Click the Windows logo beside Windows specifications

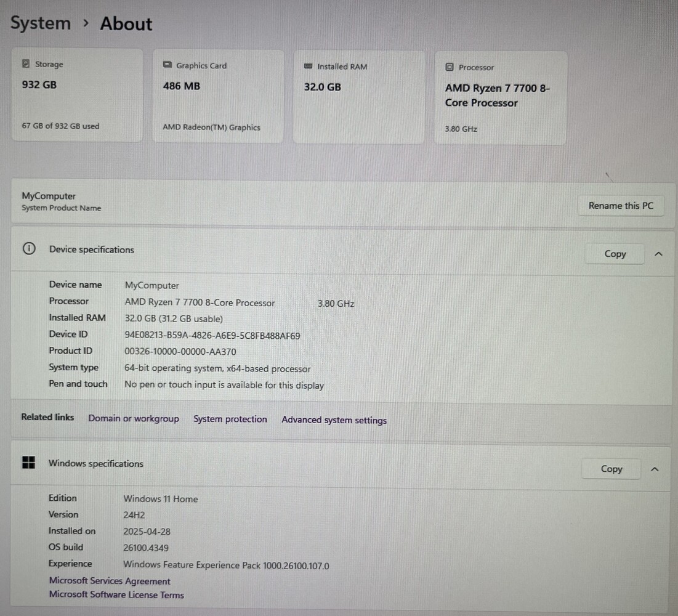pyautogui.click(x=28, y=463)
